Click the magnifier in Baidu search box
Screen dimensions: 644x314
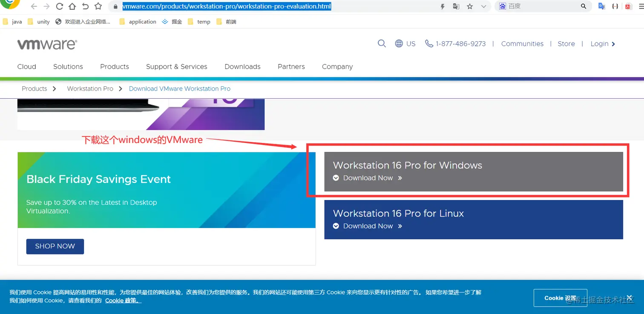coord(584,6)
